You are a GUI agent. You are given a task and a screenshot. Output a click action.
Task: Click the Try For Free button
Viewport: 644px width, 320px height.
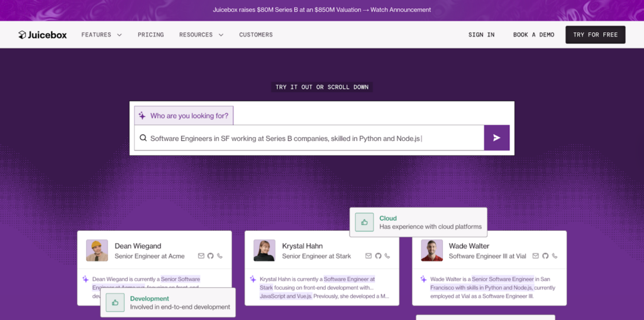595,35
